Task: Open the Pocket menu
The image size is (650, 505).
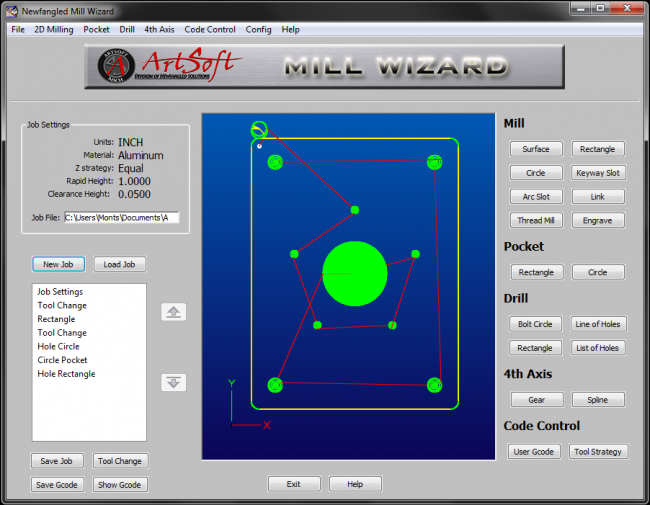Action: click(x=96, y=29)
